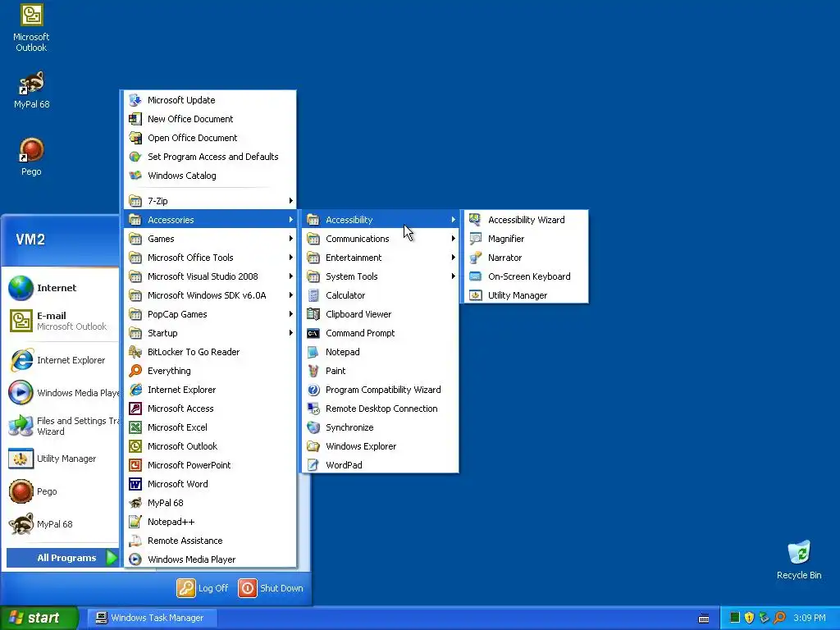Image resolution: width=840 pixels, height=630 pixels.
Task: Launch WordPad icon
Action: (x=313, y=465)
